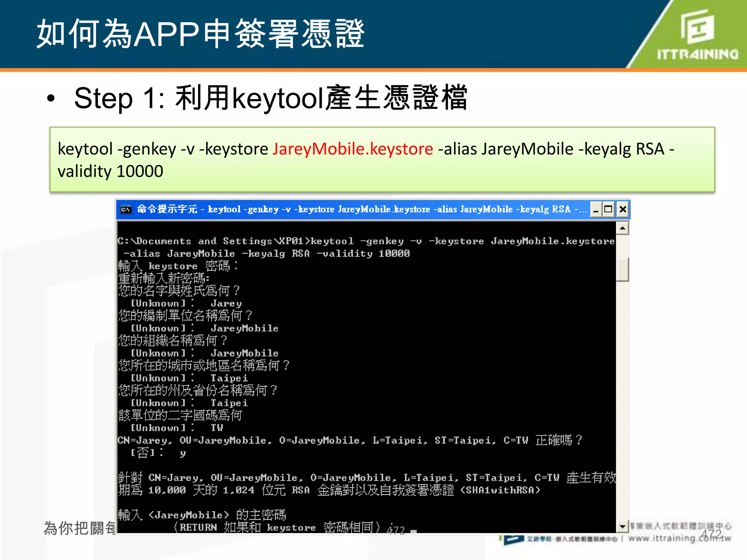Open the www.ittraining.com.tw link
The image size is (747, 560).
click(680, 538)
